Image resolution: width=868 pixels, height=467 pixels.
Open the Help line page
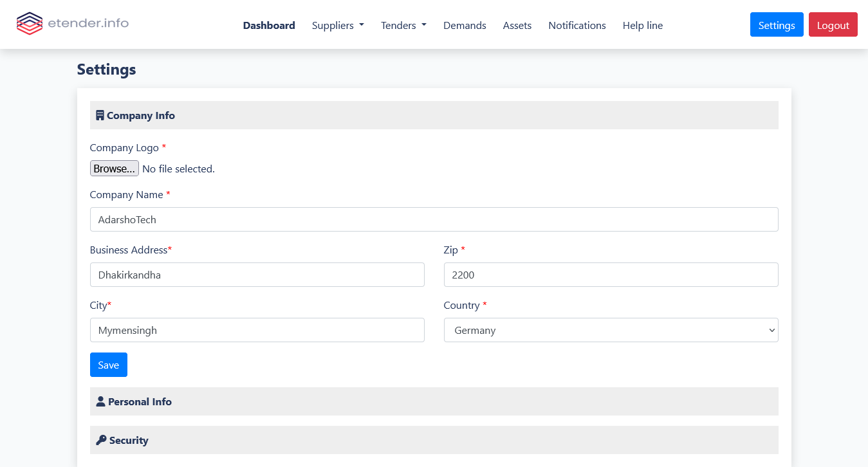tap(643, 25)
